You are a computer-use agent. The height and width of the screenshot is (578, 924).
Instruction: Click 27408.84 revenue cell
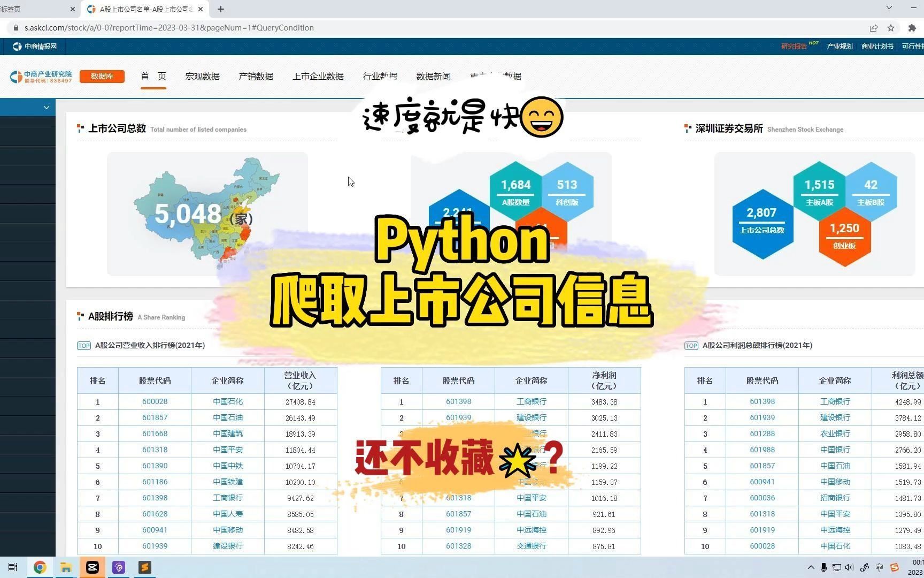[x=301, y=402]
